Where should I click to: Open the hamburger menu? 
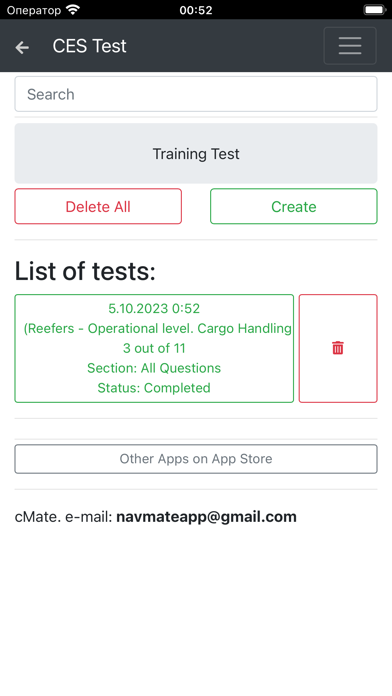click(x=350, y=46)
